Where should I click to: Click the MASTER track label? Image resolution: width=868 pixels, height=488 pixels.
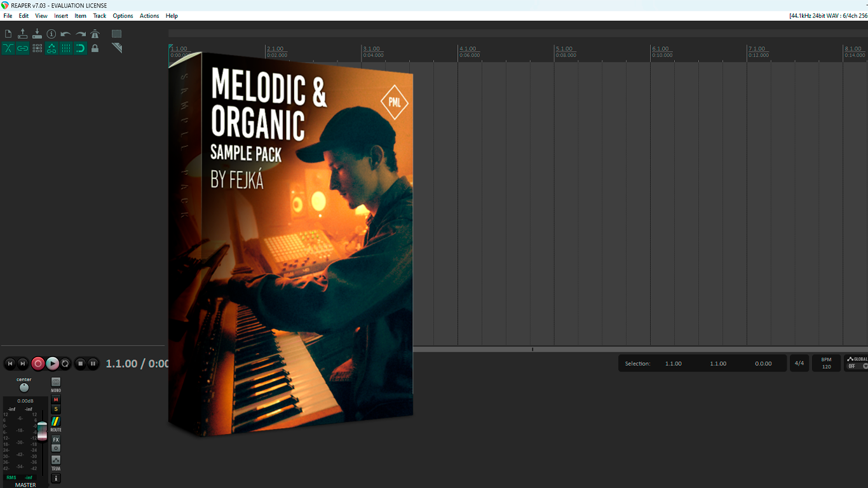[x=25, y=485]
